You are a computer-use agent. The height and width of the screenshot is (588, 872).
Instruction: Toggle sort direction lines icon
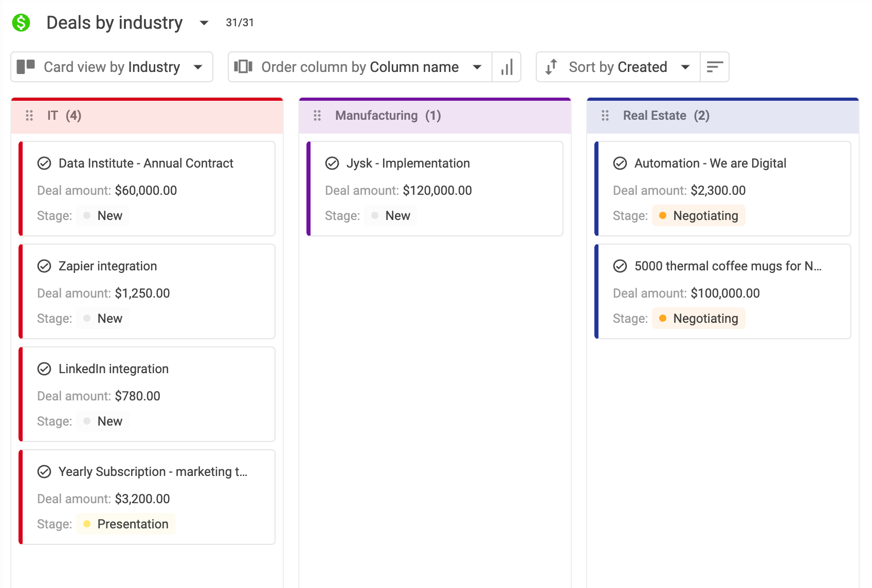click(715, 67)
